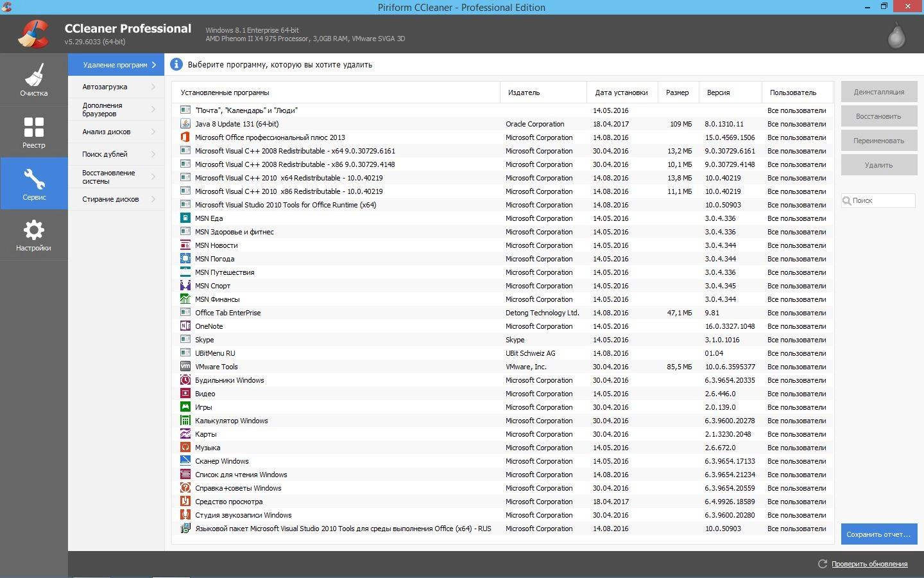Image resolution: width=924 pixels, height=578 pixels.
Task: Click the Удалить button
Action: tap(879, 165)
